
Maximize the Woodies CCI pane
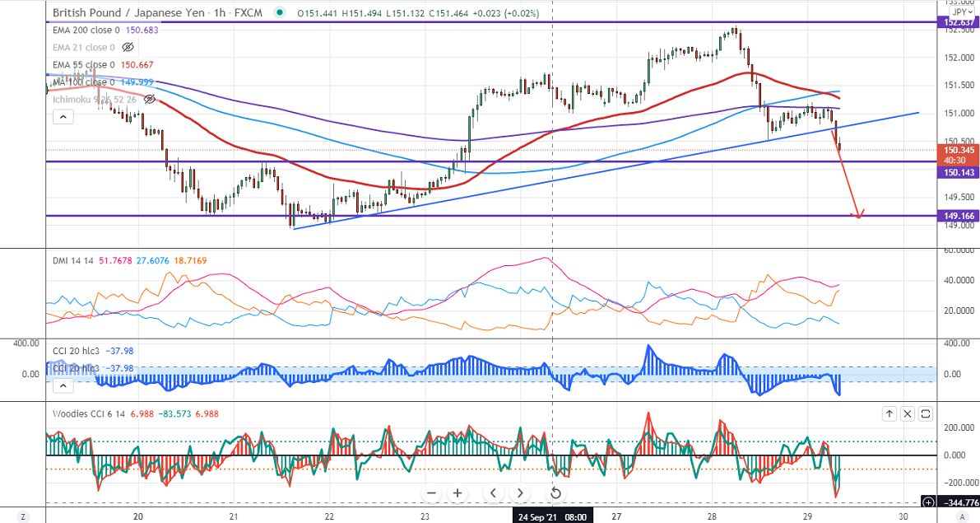click(x=926, y=413)
